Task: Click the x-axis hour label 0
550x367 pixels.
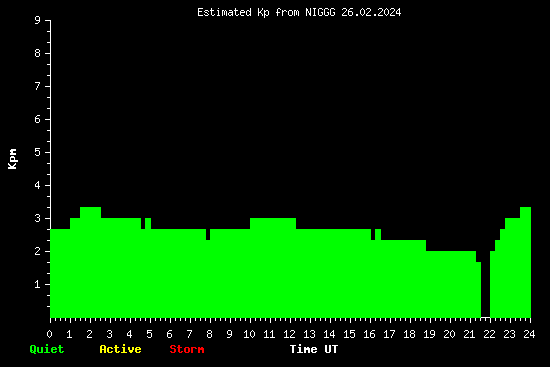Action: click(x=49, y=334)
